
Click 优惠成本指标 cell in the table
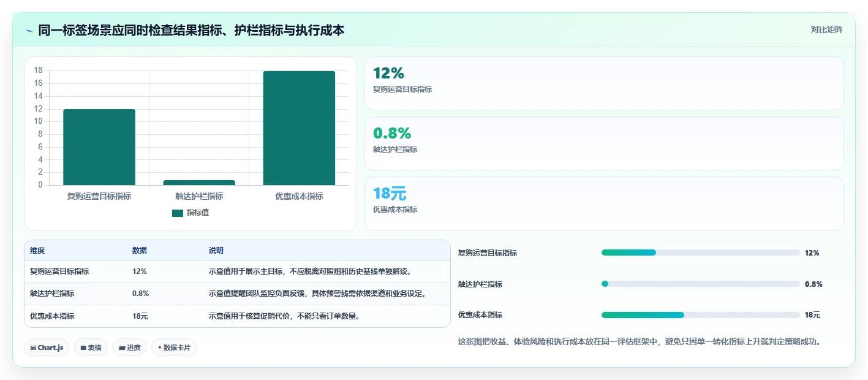52,316
